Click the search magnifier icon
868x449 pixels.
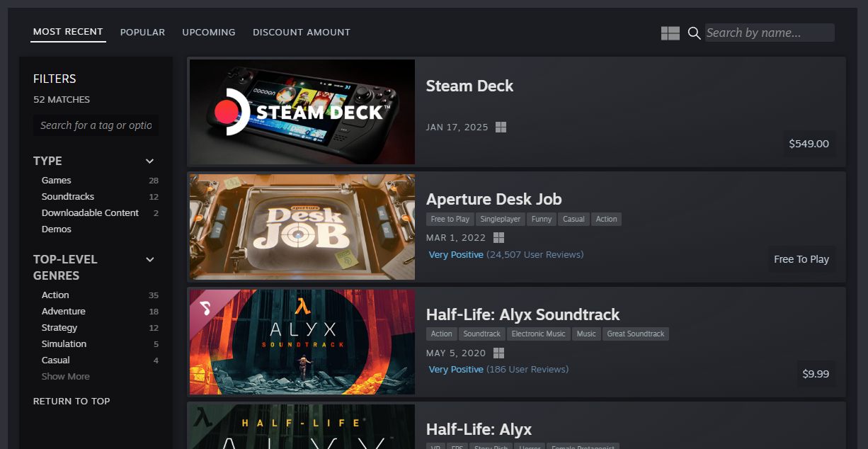click(694, 33)
